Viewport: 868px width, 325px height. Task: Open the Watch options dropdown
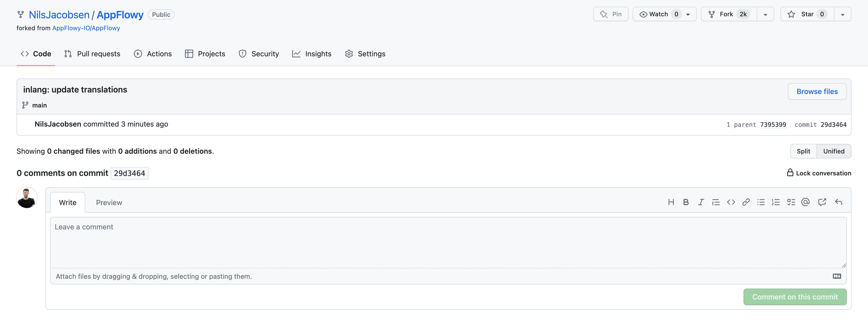(x=688, y=14)
